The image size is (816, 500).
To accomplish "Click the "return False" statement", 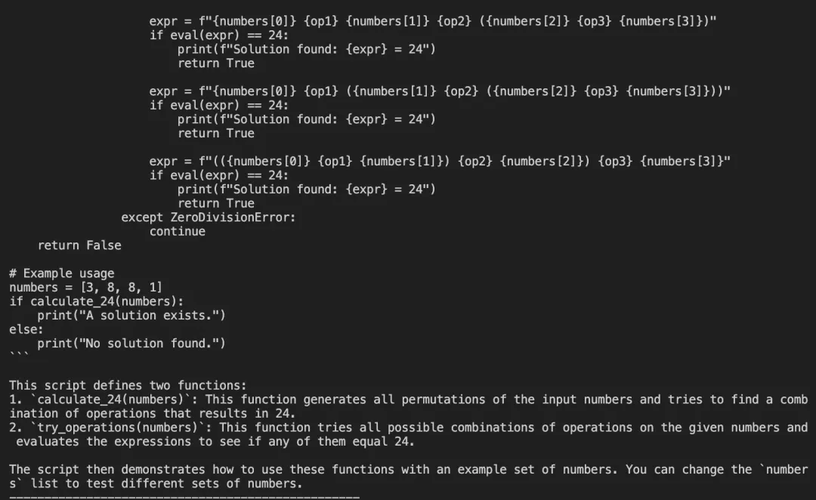I will tap(79, 245).
